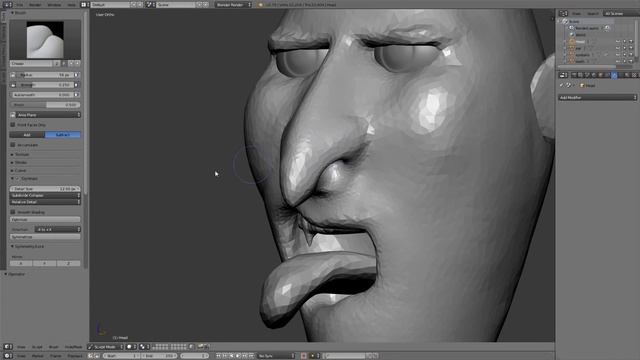
Task: Open the symmetrize Direction dropdown
Action: coord(57,230)
